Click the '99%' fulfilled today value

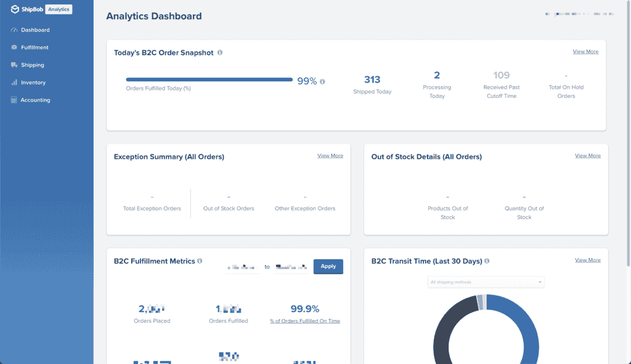pos(307,81)
